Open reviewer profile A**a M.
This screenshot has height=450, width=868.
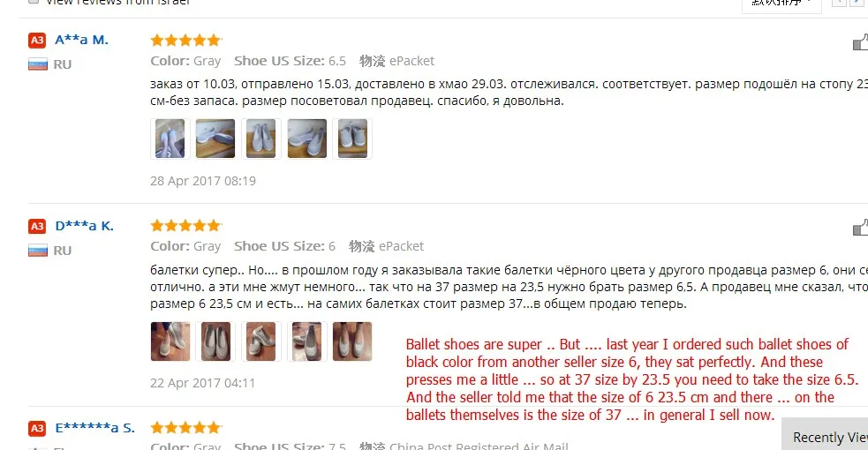click(81, 40)
